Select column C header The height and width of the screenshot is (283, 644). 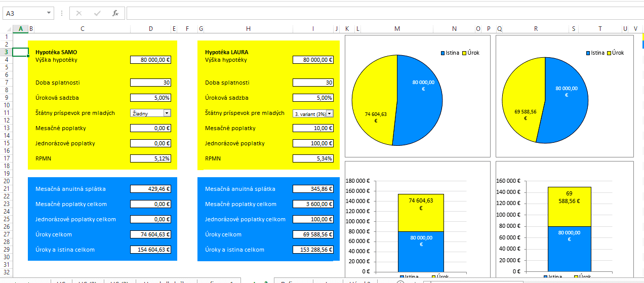coord(82,29)
